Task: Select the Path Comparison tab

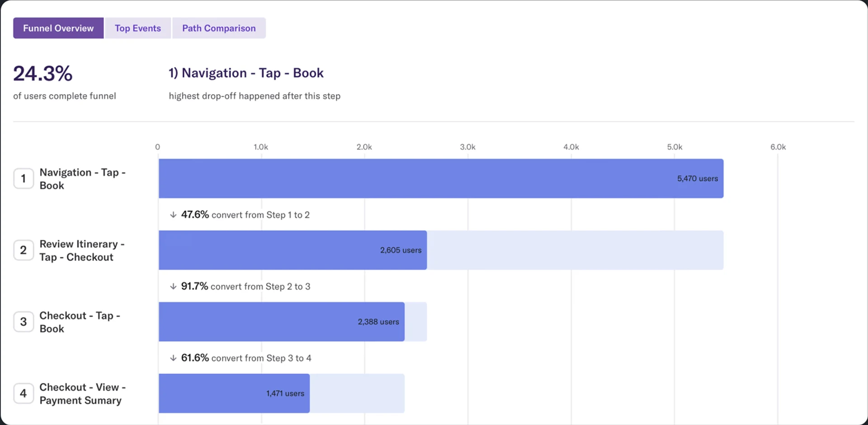Action: click(x=219, y=28)
